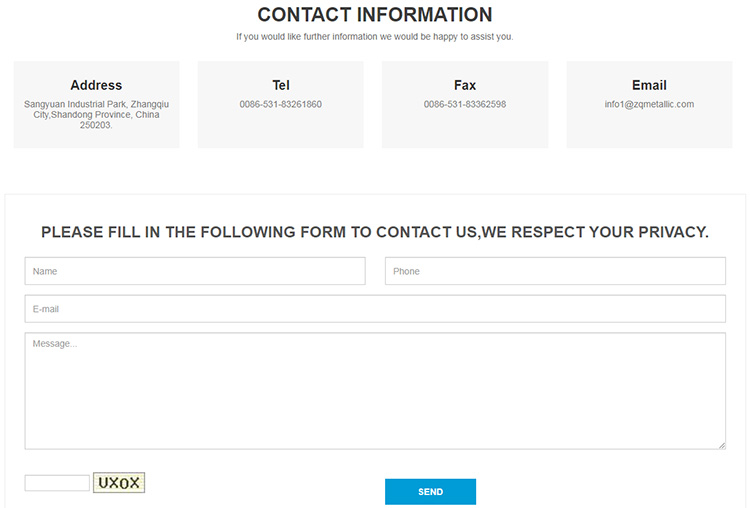Click the Tel card heading
This screenshot has height=508, width=750.
281,85
